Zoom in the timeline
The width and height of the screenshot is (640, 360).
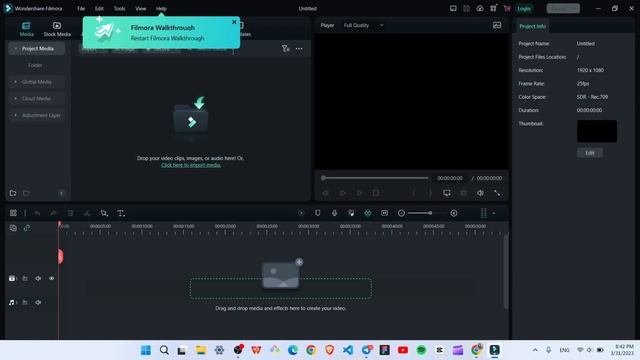pos(454,213)
